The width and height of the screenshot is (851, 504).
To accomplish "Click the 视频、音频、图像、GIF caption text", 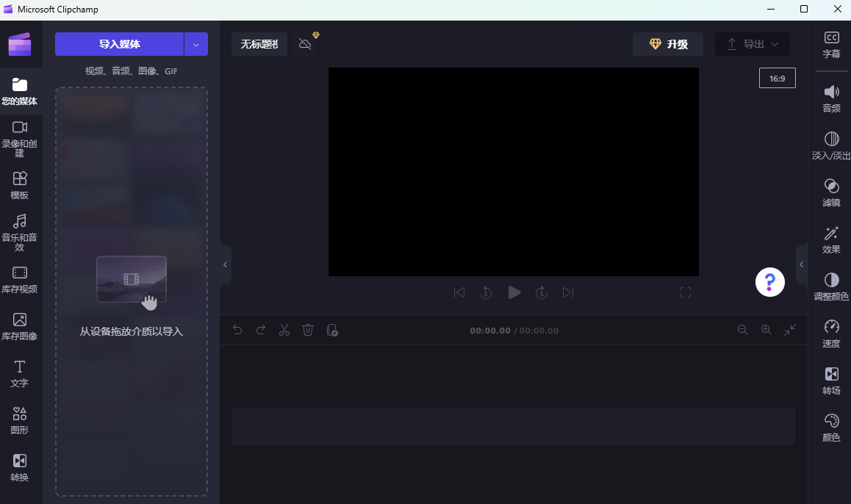I will coord(132,71).
